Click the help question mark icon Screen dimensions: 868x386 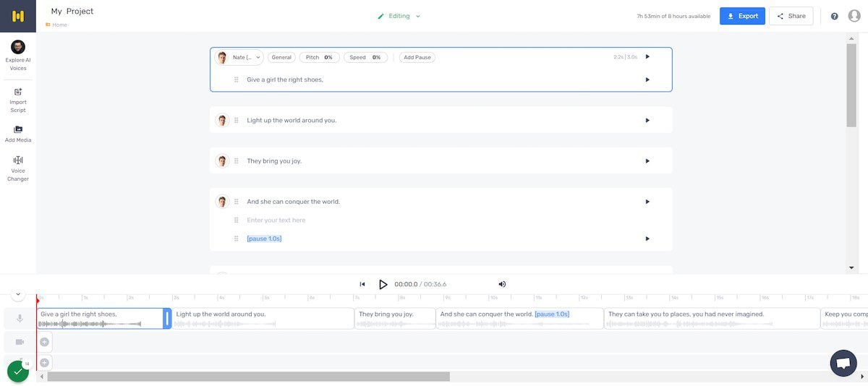(834, 16)
